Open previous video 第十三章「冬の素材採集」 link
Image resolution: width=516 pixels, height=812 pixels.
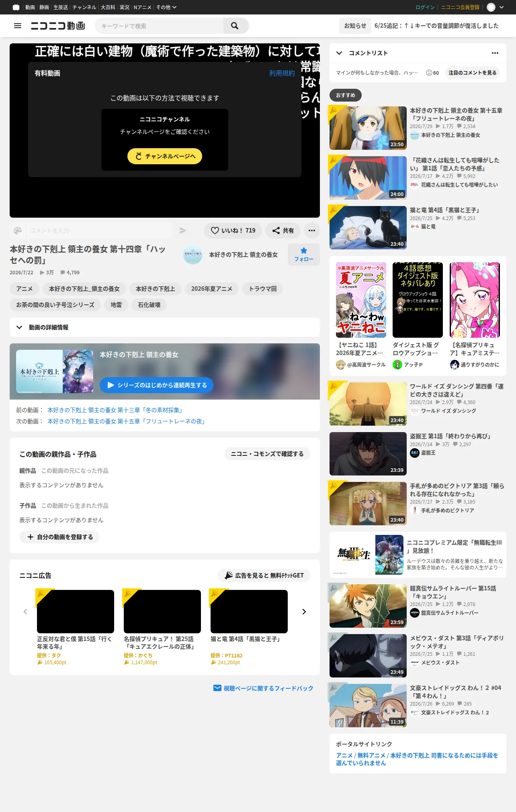pyautogui.click(x=116, y=410)
